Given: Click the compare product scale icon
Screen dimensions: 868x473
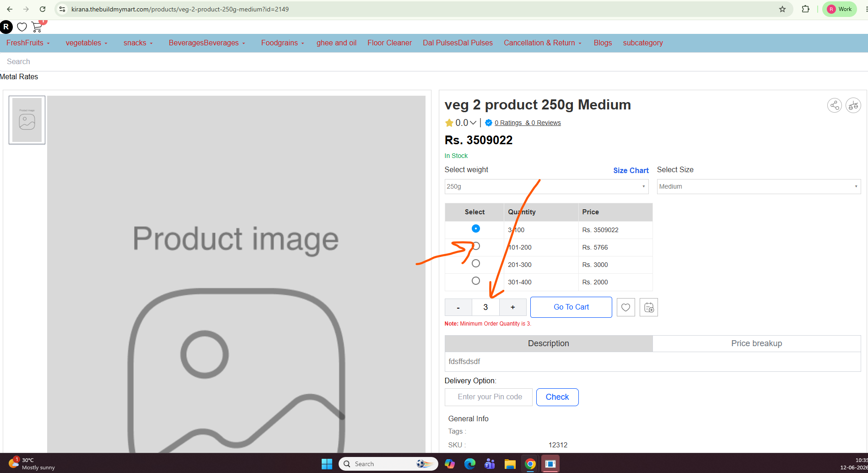Looking at the screenshot, I should [x=853, y=105].
